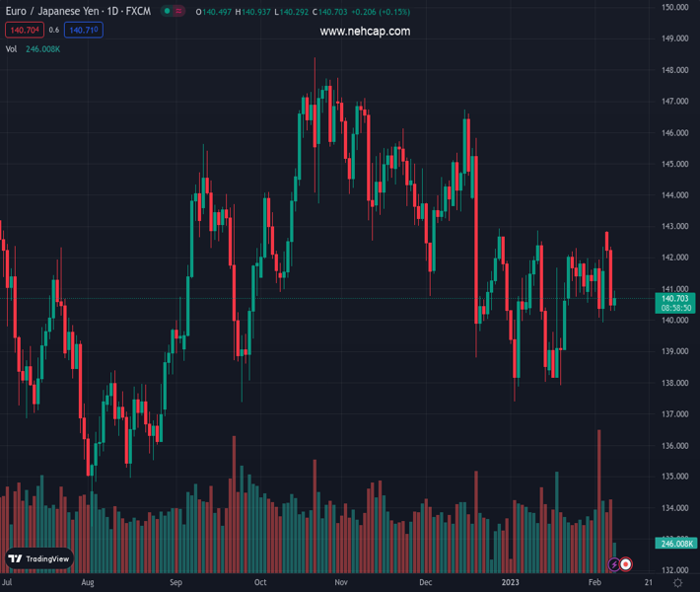Viewport: 700px width, 592px height.
Task: Click the change value +0.206 (+0.15%)
Action: (381, 12)
